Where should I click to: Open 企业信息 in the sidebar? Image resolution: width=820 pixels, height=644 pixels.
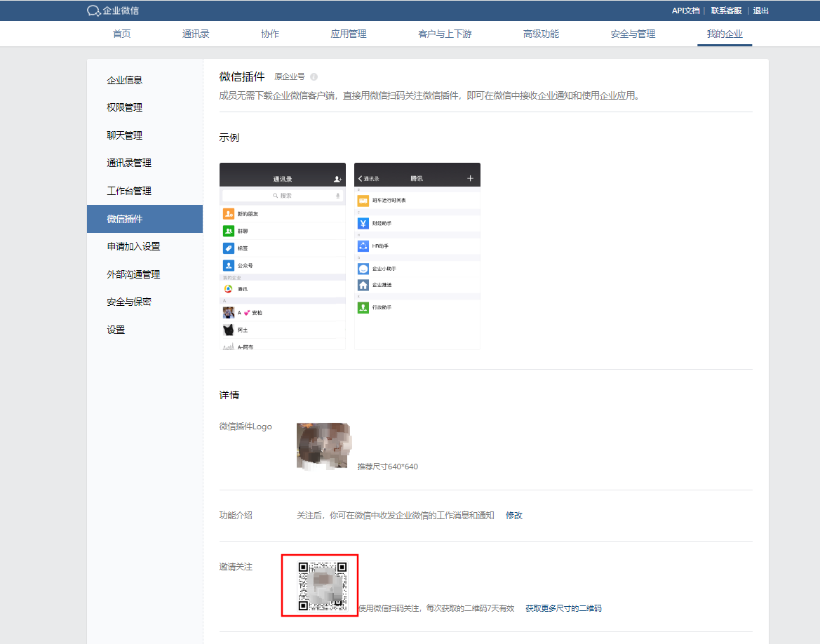145,80
